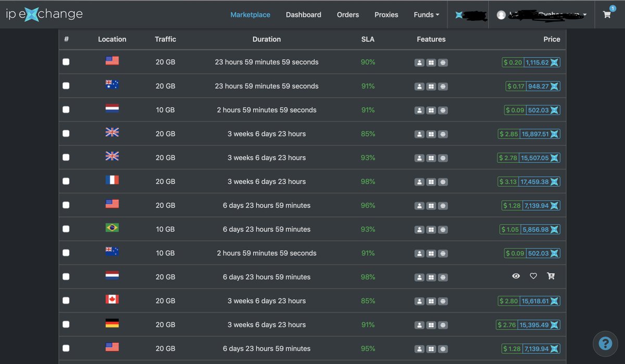The image size is (625, 364).
Task: Click the Brazil flag icon
Action: click(112, 228)
